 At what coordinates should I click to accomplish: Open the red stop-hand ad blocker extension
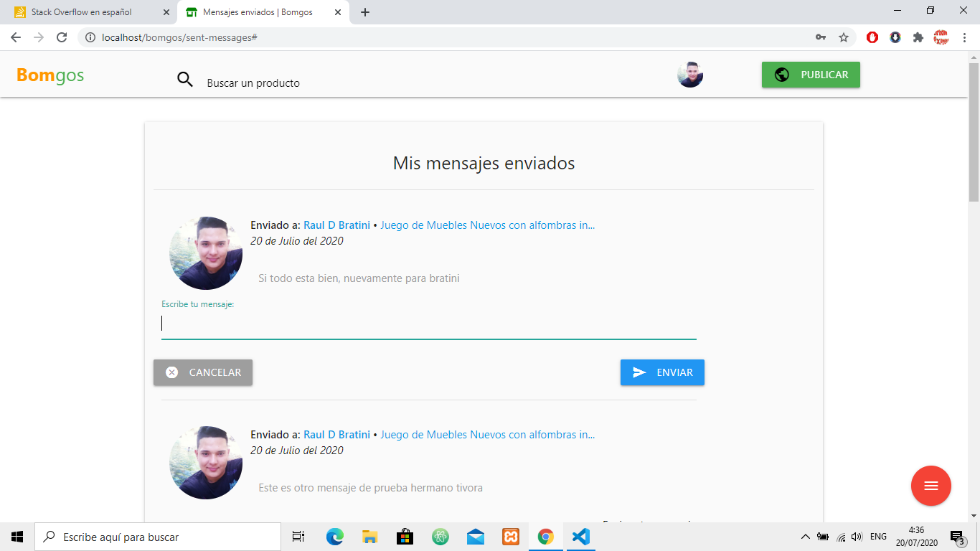click(872, 37)
